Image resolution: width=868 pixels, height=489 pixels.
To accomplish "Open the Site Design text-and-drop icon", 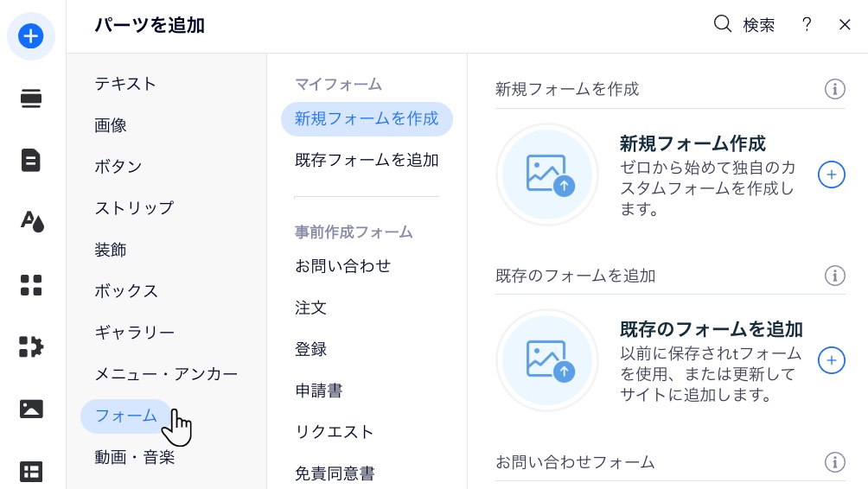I will click(x=31, y=222).
